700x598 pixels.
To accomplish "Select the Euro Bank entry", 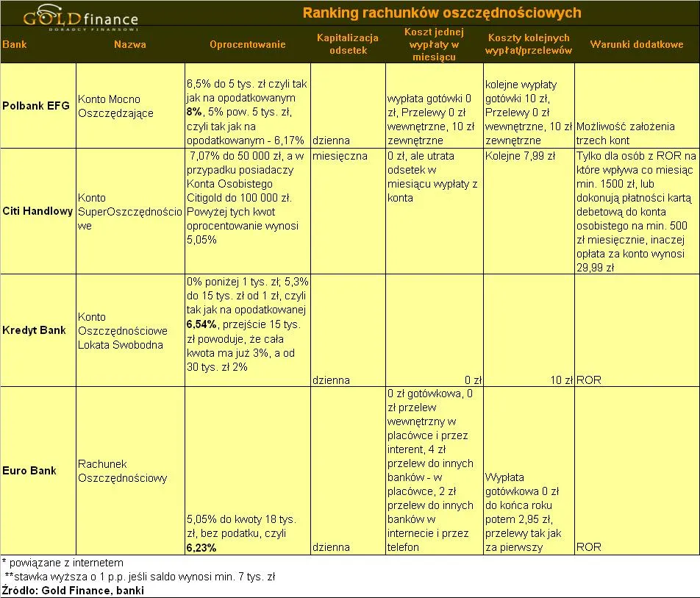I will (31, 471).
